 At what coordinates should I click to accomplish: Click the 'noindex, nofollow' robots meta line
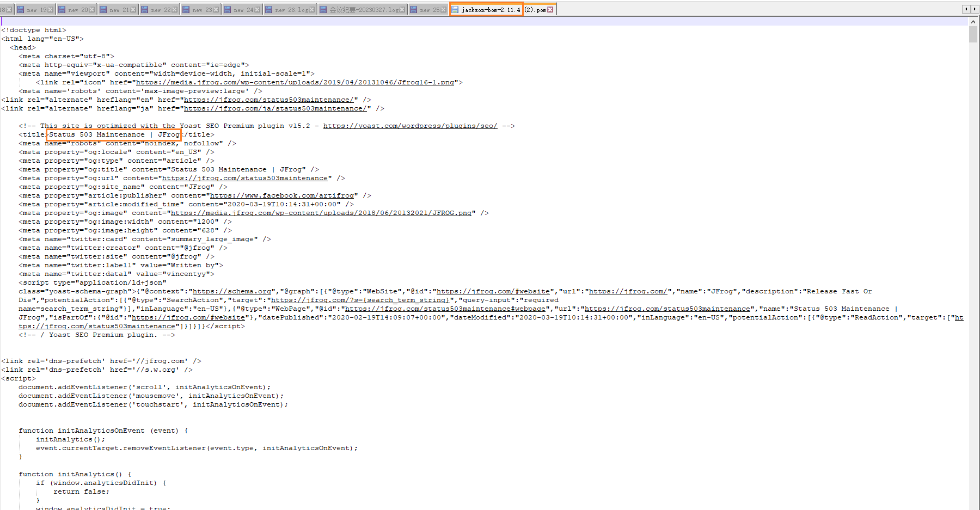(x=127, y=144)
